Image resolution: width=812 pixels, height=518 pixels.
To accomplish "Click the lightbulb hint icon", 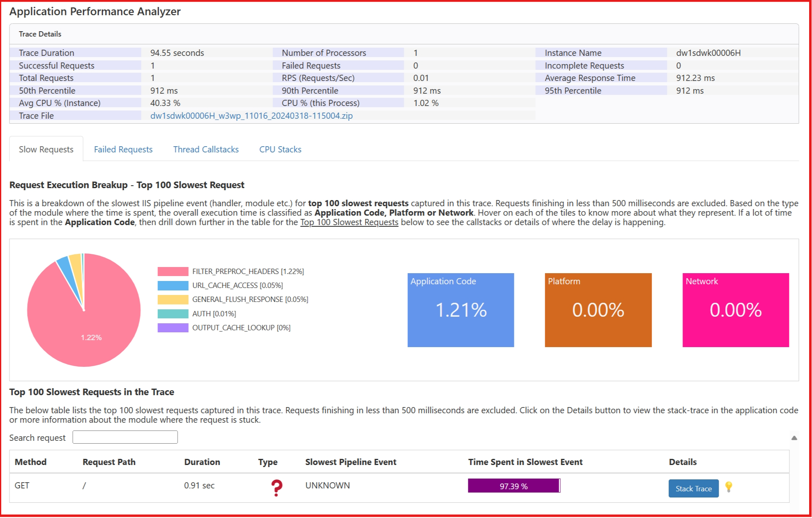I will [729, 487].
